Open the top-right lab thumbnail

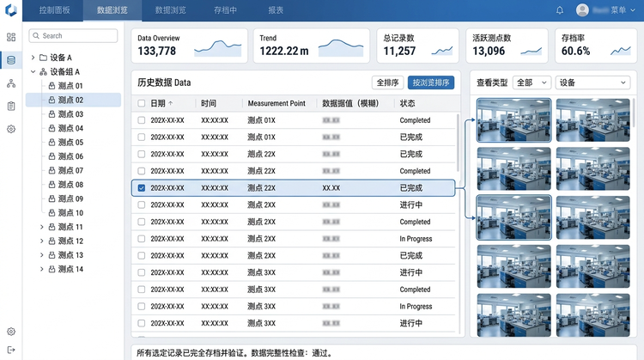pyautogui.click(x=592, y=120)
